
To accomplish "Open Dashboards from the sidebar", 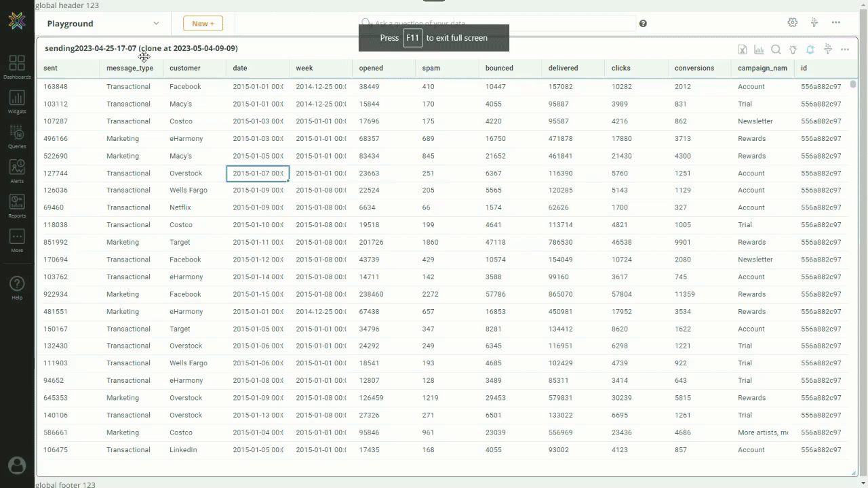I will coord(17,66).
